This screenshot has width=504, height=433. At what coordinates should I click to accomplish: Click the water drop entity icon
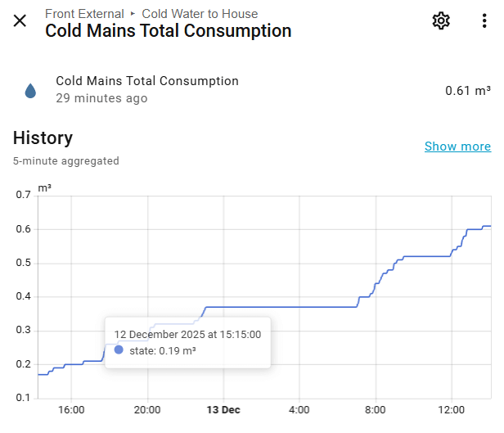coord(31,90)
